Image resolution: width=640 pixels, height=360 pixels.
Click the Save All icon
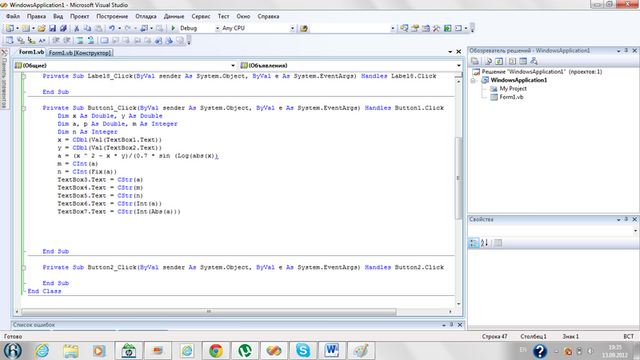pyautogui.click(x=63, y=28)
